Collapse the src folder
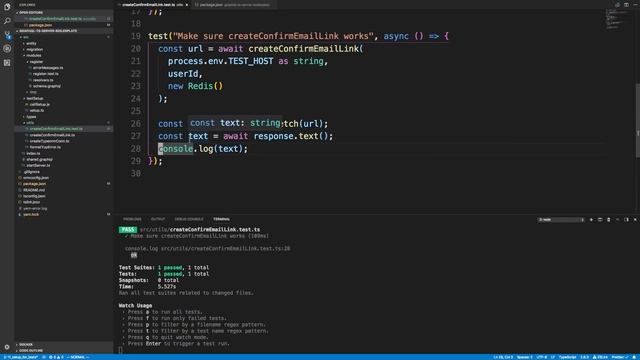The height and width of the screenshot is (360, 640). (x=25, y=37)
